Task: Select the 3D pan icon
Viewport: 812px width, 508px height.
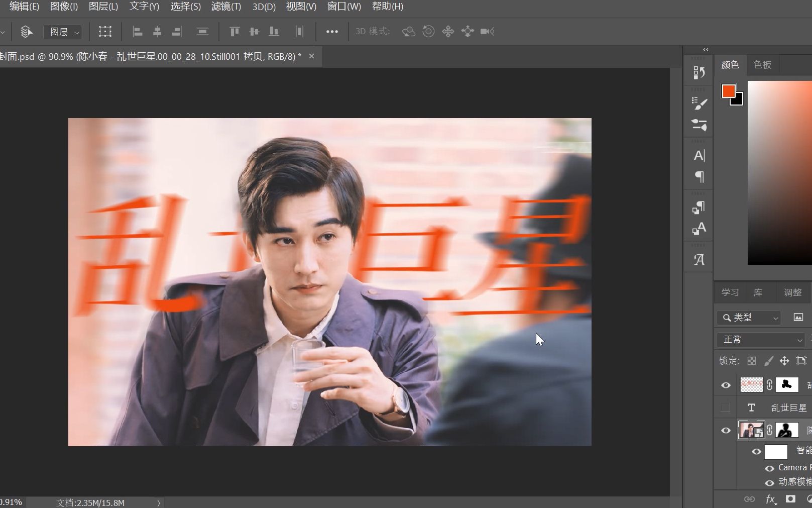Action: click(448, 32)
